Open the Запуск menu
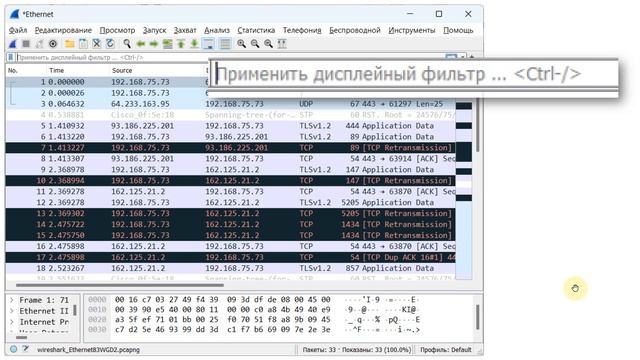Screen dimensions: 640x360 coord(154,30)
